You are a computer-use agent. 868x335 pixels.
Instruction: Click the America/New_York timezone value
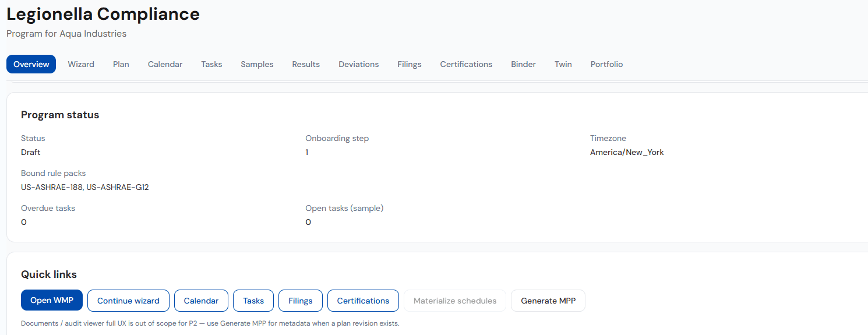(x=627, y=152)
